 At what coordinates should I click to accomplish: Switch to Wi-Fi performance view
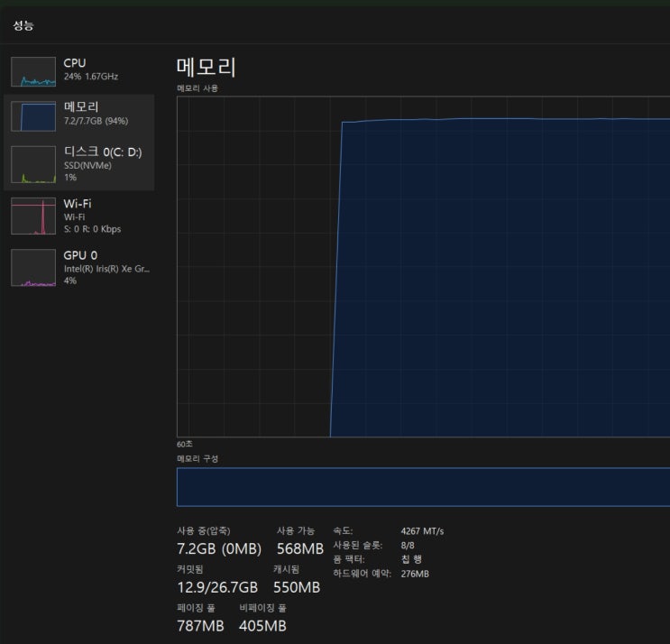pos(79,216)
